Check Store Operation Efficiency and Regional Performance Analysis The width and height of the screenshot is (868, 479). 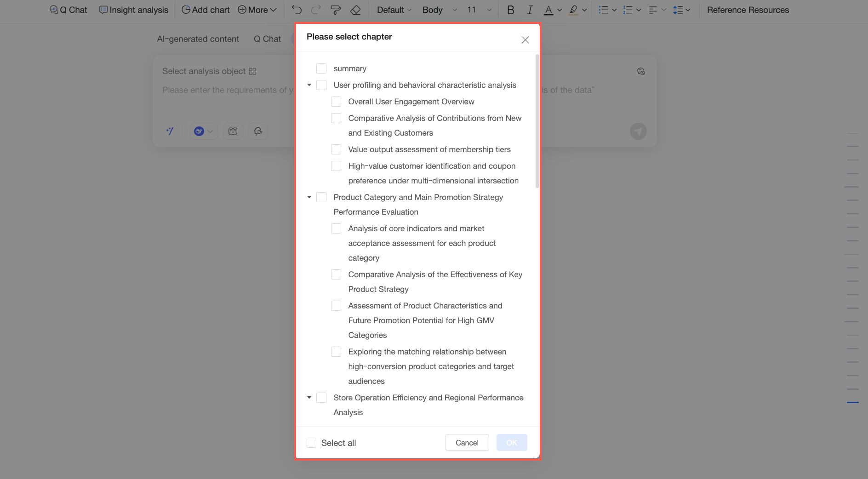point(321,398)
